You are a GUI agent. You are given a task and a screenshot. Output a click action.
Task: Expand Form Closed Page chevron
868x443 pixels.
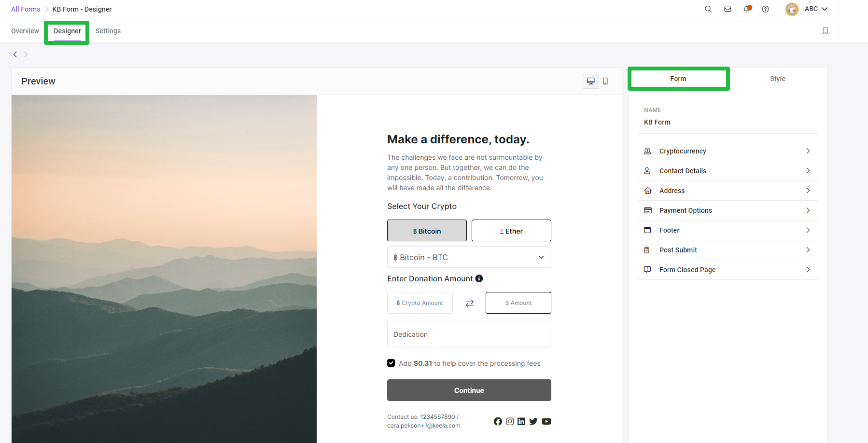coord(808,270)
